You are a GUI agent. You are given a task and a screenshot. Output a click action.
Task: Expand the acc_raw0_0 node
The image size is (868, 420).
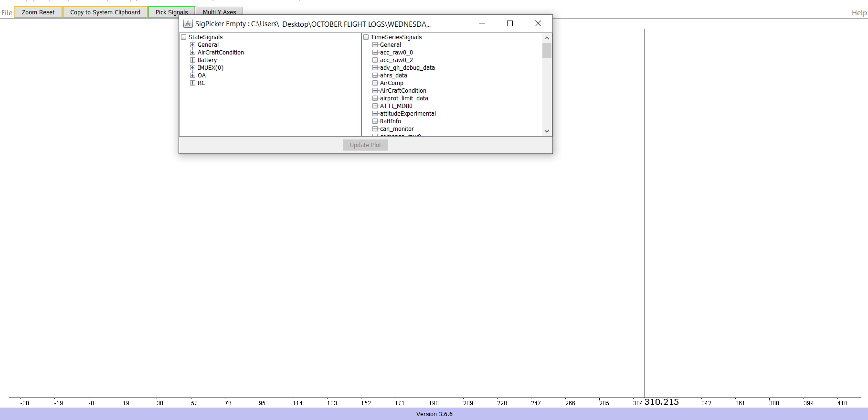point(375,53)
